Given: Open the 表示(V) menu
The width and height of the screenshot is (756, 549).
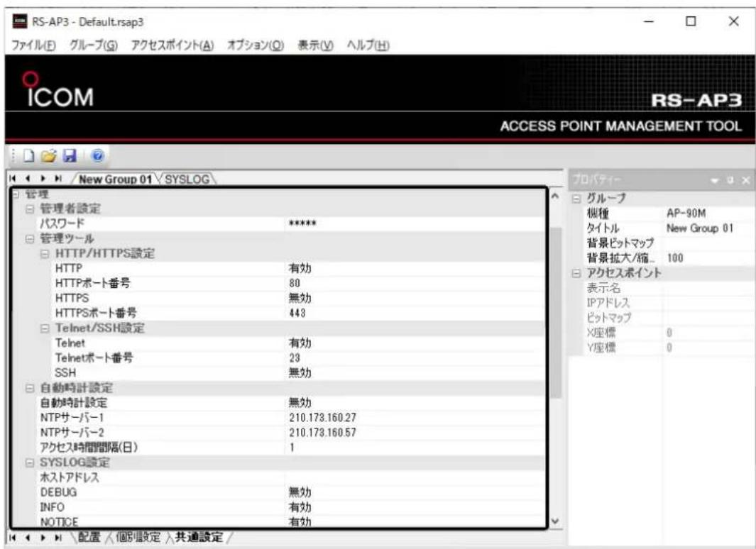Looking at the screenshot, I should (315, 45).
